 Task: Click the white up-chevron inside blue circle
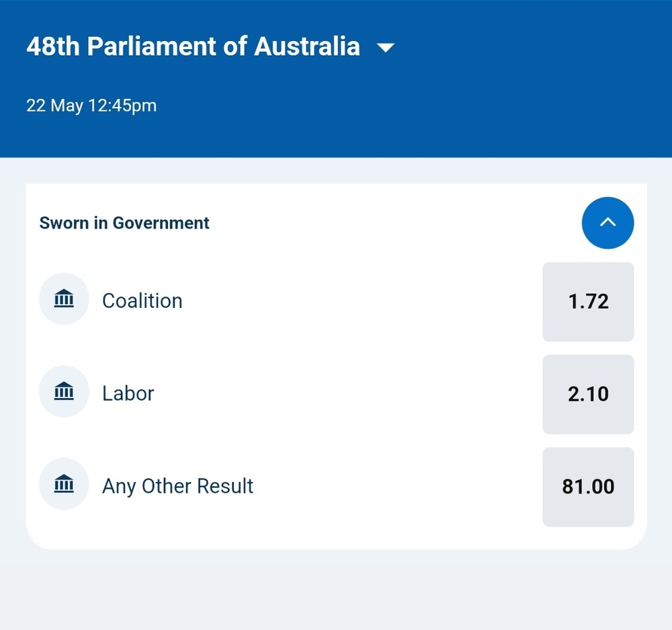[x=607, y=222]
